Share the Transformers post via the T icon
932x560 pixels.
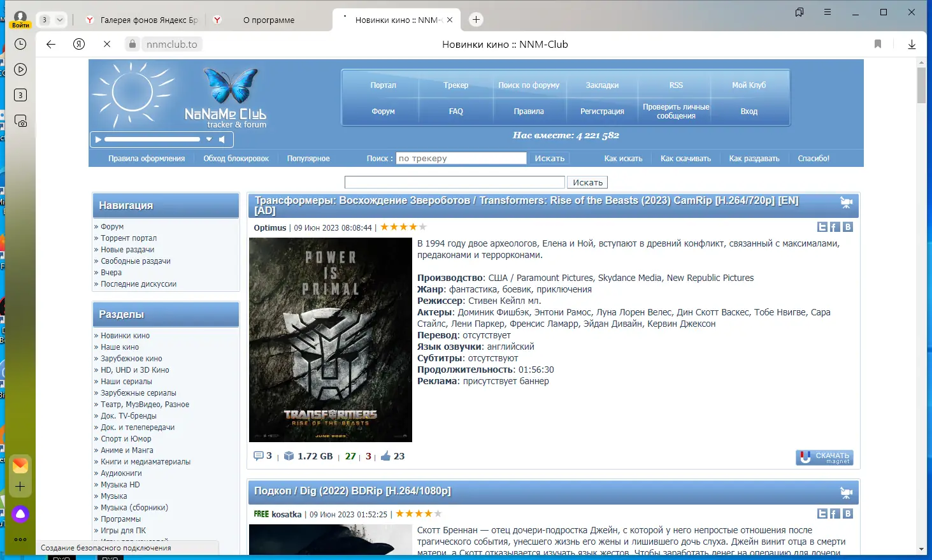pos(822,227)
